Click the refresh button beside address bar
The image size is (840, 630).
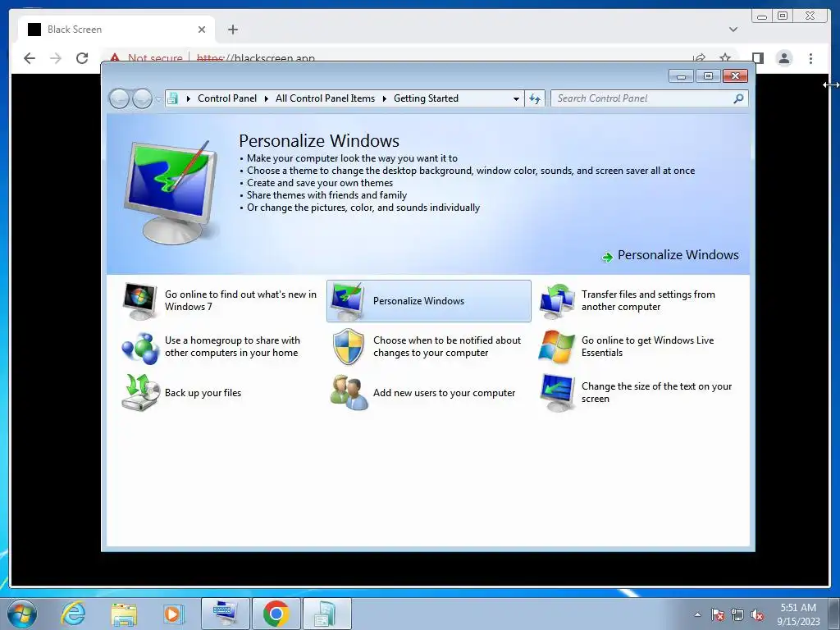[x=535, y=98]
